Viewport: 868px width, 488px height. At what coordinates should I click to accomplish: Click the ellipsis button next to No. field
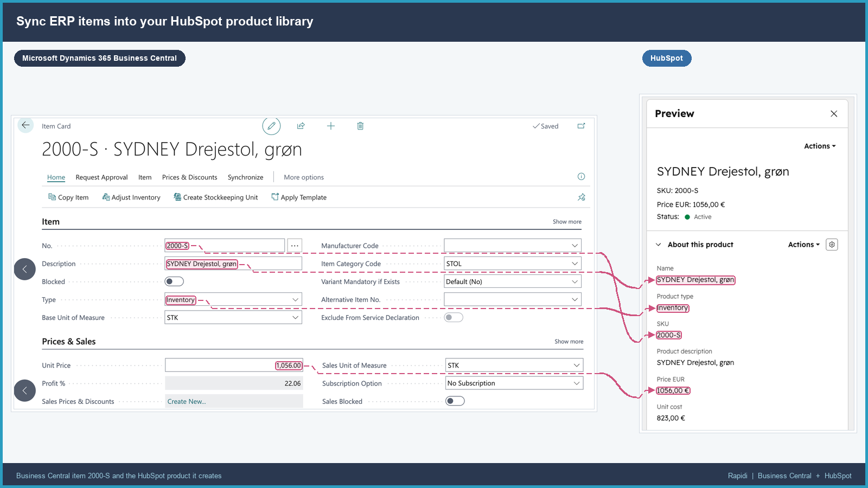tap(295, 246)
